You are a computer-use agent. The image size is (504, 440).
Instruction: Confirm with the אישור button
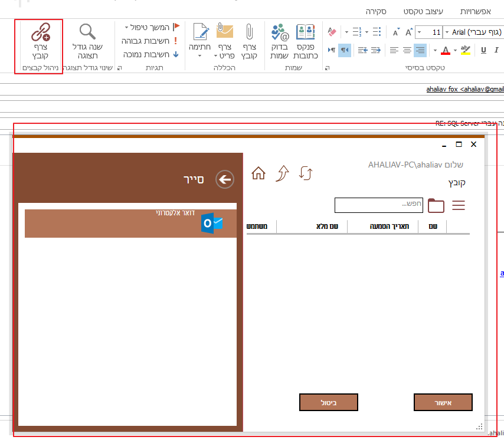443,402
